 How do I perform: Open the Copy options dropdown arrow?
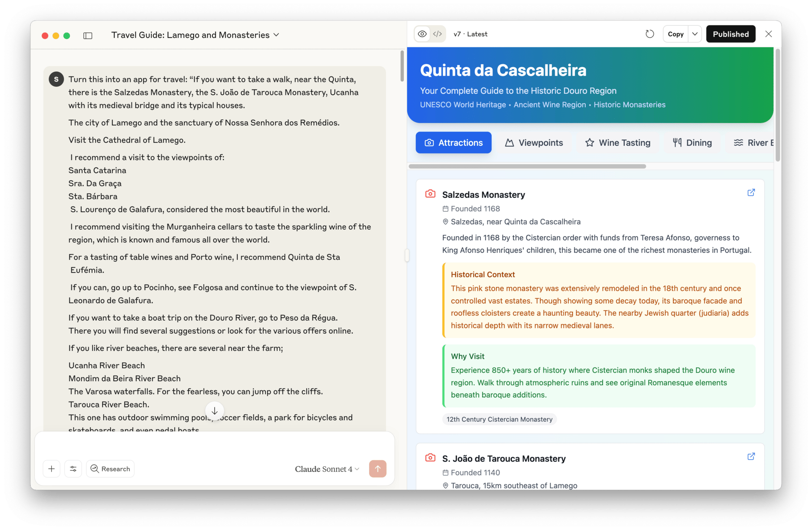(695, 34)
